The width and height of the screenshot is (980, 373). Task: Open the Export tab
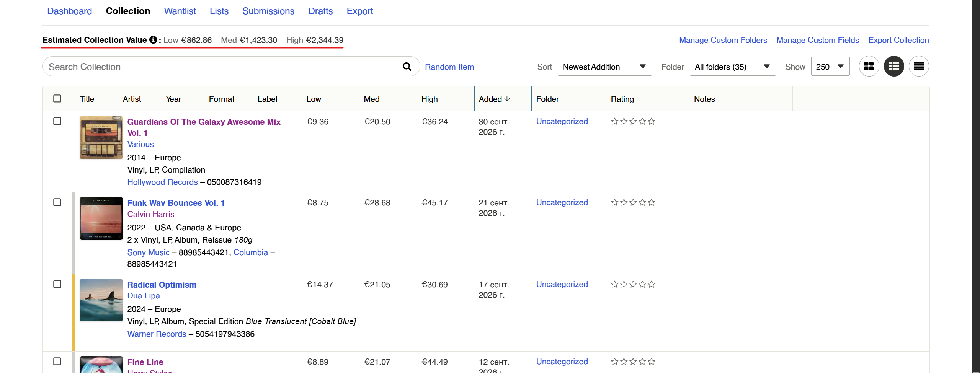360,11
